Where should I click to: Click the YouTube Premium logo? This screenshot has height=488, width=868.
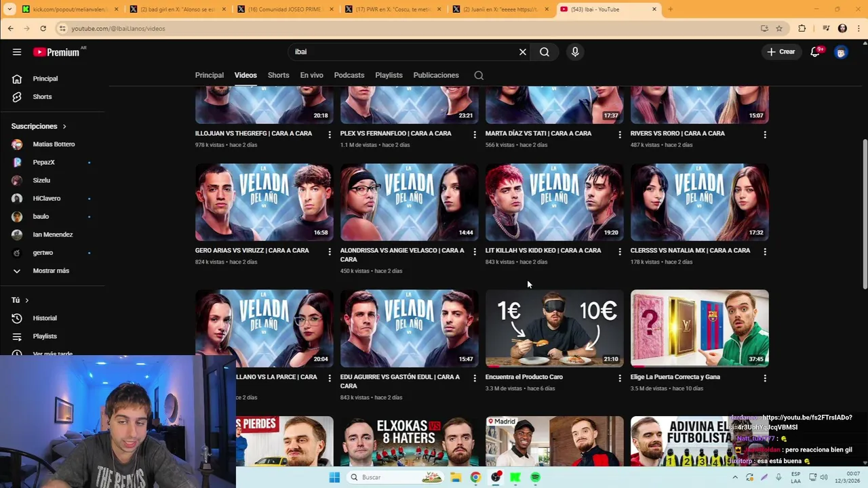(57, 52)
